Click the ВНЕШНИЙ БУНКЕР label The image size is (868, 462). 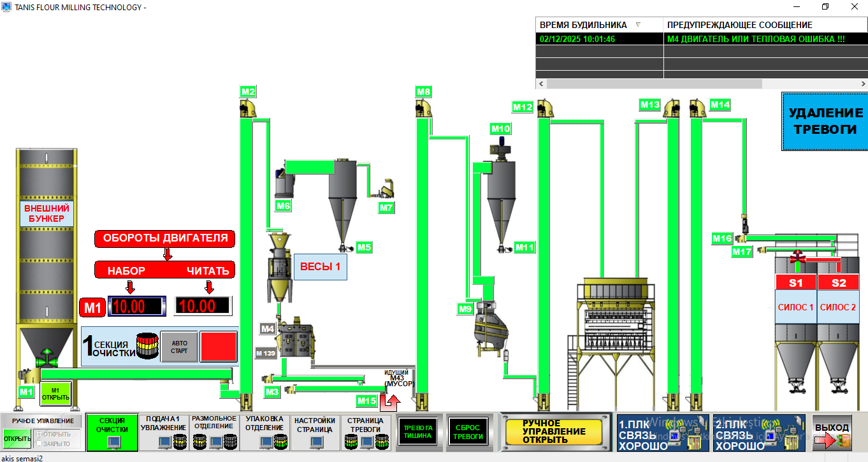click(47, 213)
